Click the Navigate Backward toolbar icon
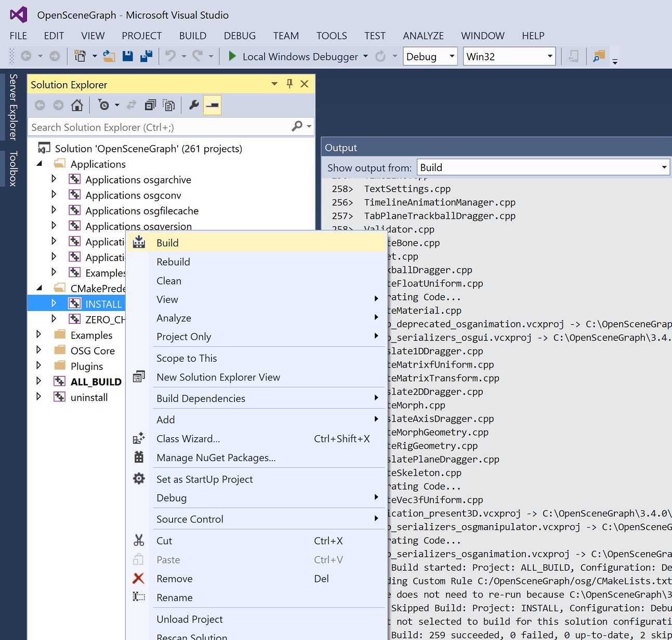 (x=25, y=56)
